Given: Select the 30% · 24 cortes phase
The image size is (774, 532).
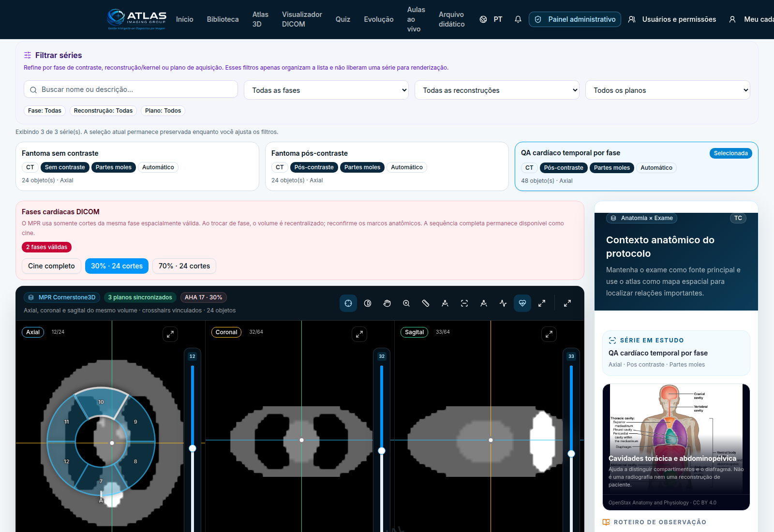Looking at the screenshot, I should (x=117, y=266).
